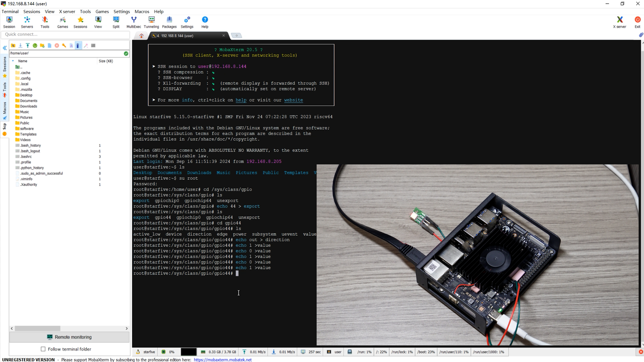Open the mobaxterm.mobatek.net link

[x=223, y=359]
